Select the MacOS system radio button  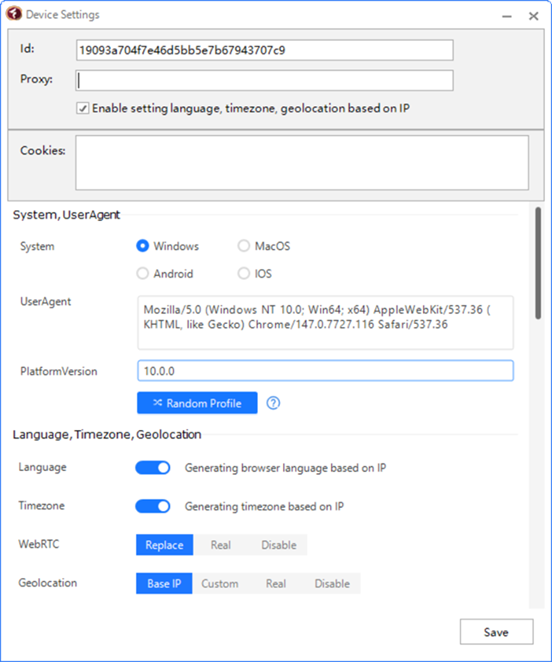click(x=244, y=246)
